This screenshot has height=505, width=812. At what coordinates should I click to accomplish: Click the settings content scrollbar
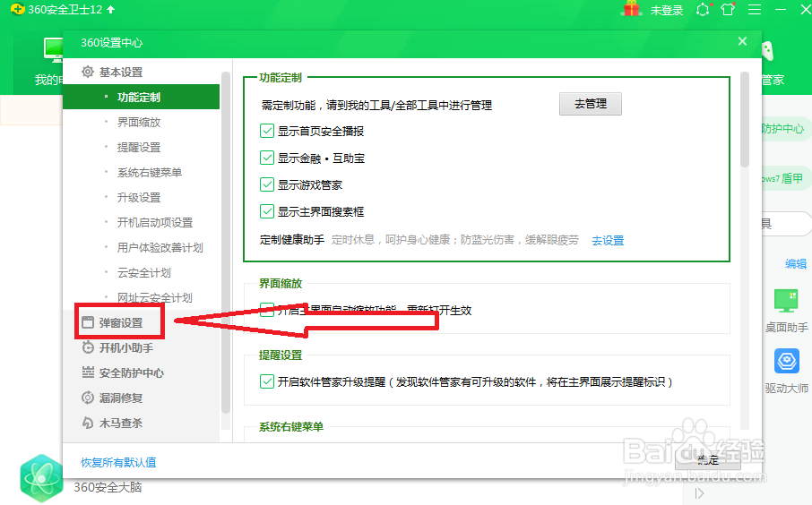pos(745,119)
